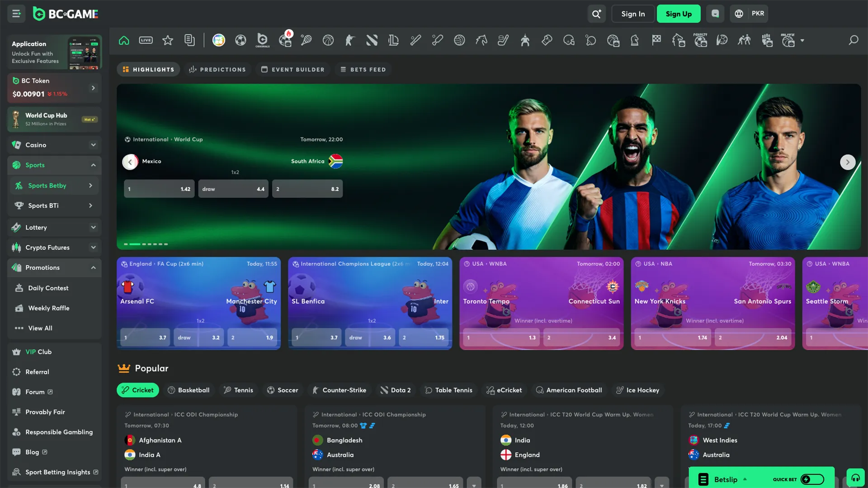Open BC Originals sports icon
868x488 pixels.
coord(262,40)
